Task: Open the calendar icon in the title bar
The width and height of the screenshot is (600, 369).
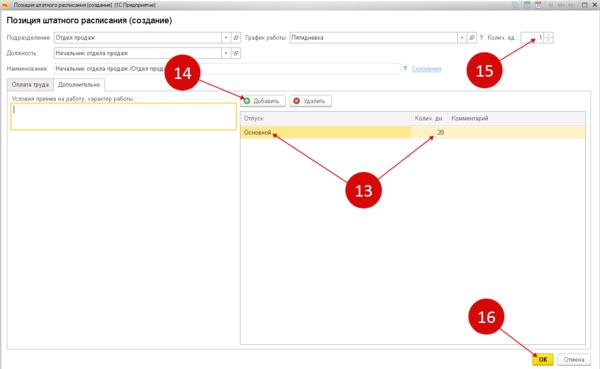Action: tap(538, 5)
